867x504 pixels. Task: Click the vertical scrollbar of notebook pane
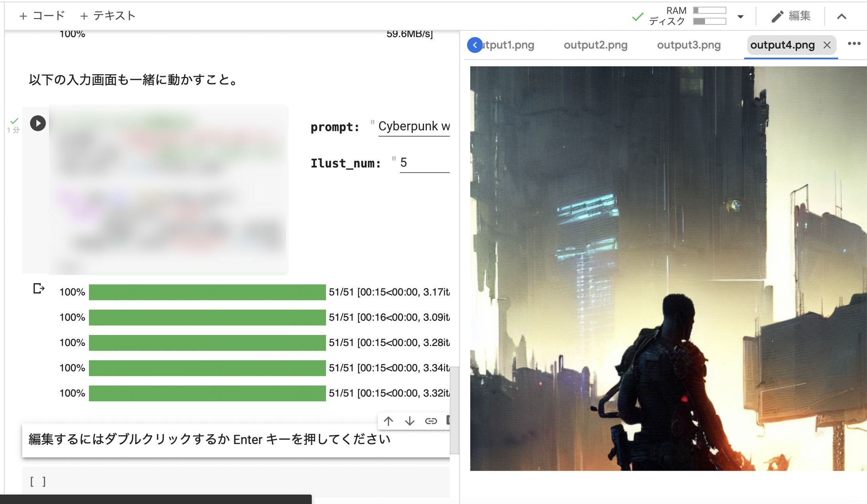pyautogui.click(x=455, y=410)
